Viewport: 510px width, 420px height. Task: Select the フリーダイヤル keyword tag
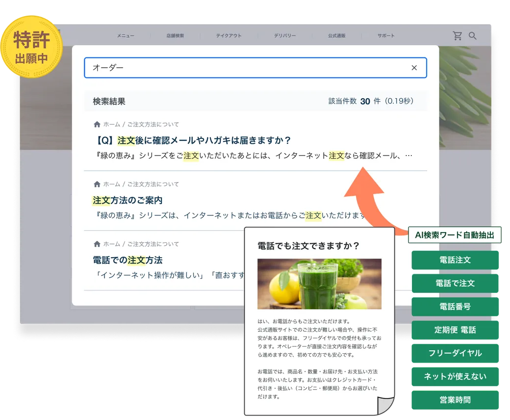[455, 353]
